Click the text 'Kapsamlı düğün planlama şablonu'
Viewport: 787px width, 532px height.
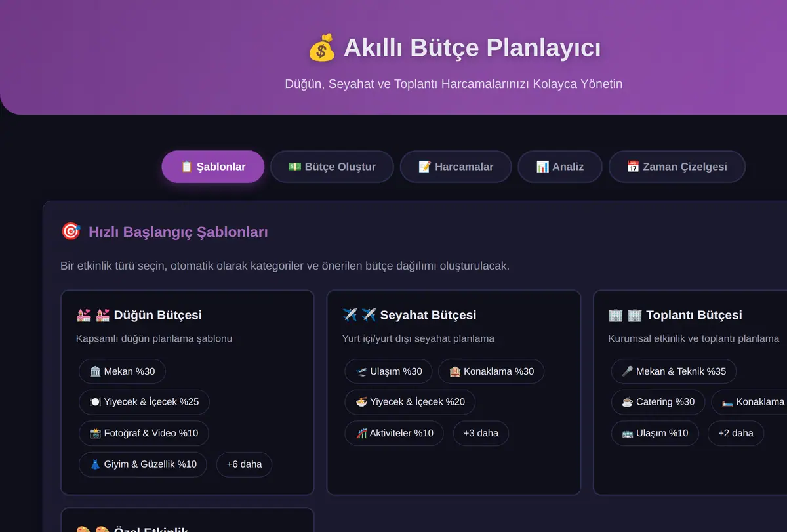154,338
